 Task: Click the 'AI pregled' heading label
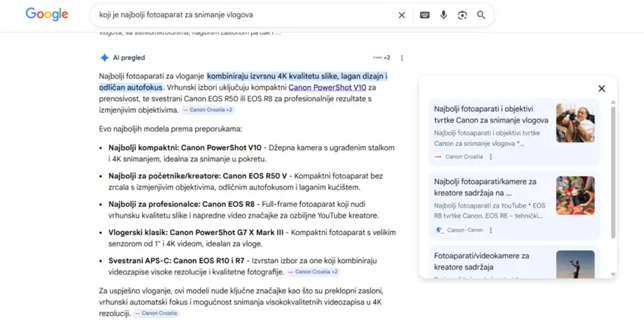(129, 58)
